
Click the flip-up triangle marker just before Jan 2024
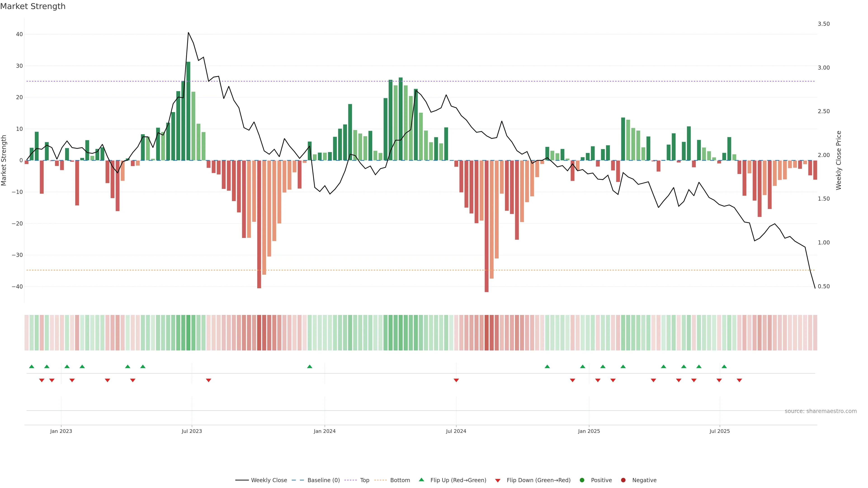[310, 366]
